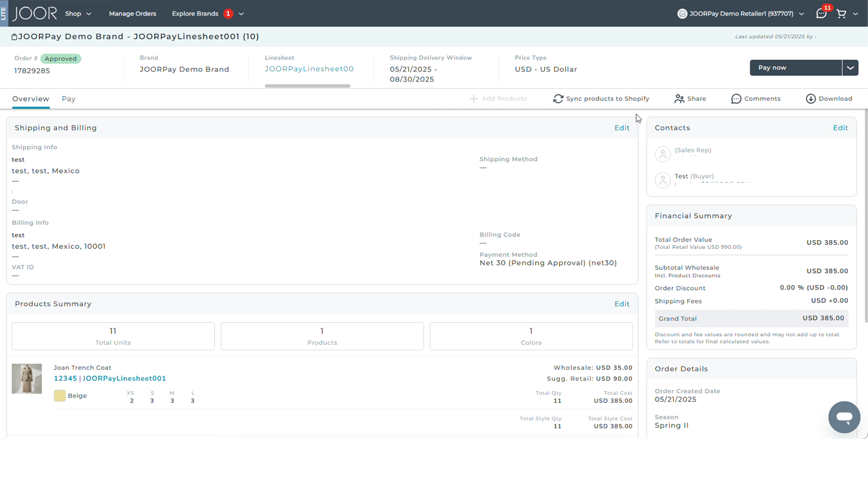Click the Comments speech bubble icon

pos(736,99)
